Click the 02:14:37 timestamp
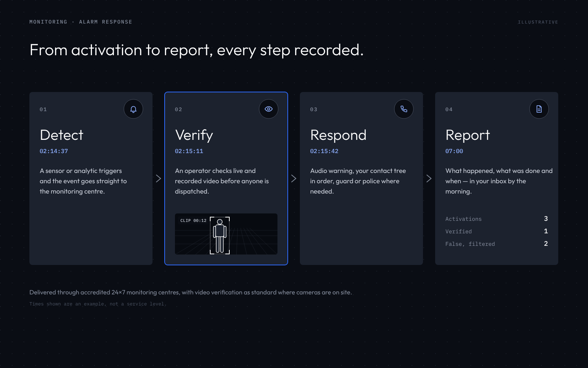The image size is (588, 368). [x=54, y=151]
